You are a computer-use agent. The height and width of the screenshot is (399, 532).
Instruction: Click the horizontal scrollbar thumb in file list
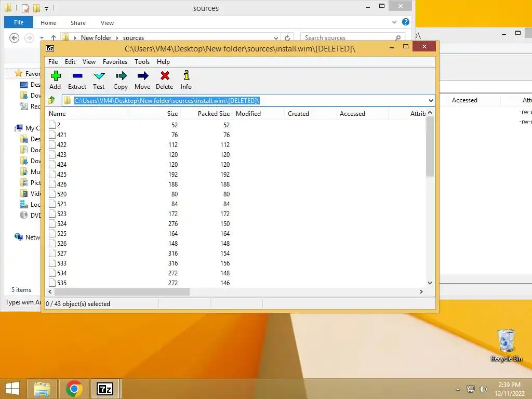tap(122, 291)
